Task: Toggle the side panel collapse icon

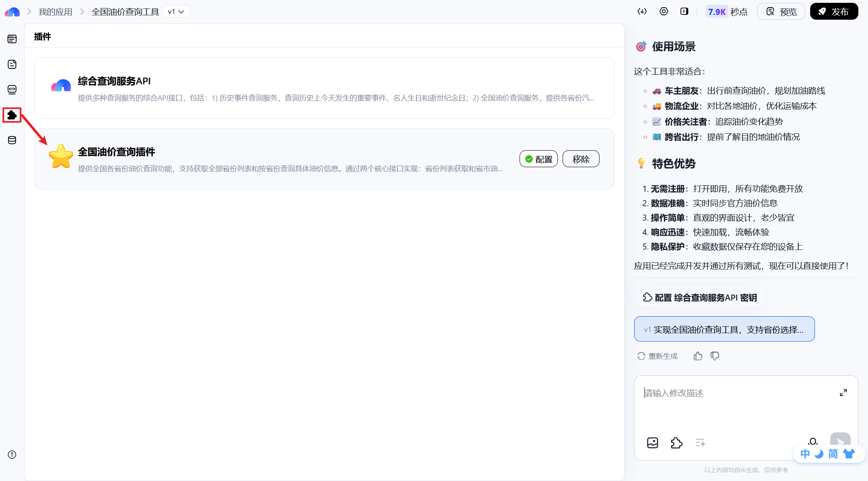Action: (x=684, y=11)
